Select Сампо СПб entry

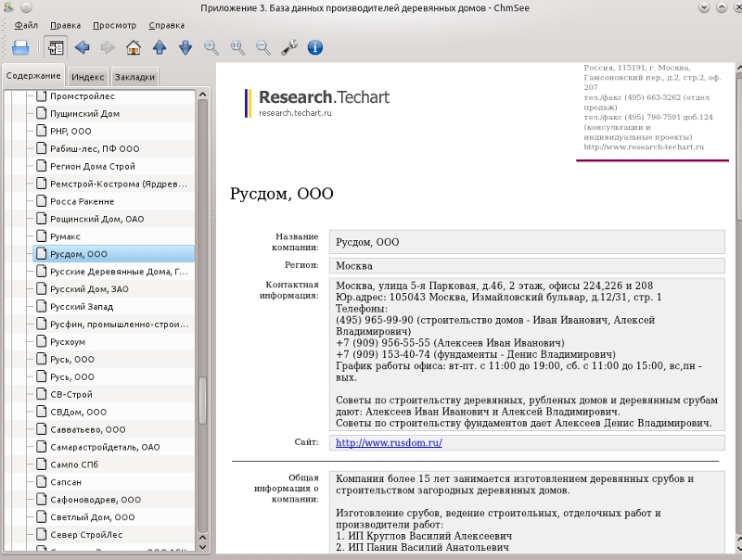(74, 464)
